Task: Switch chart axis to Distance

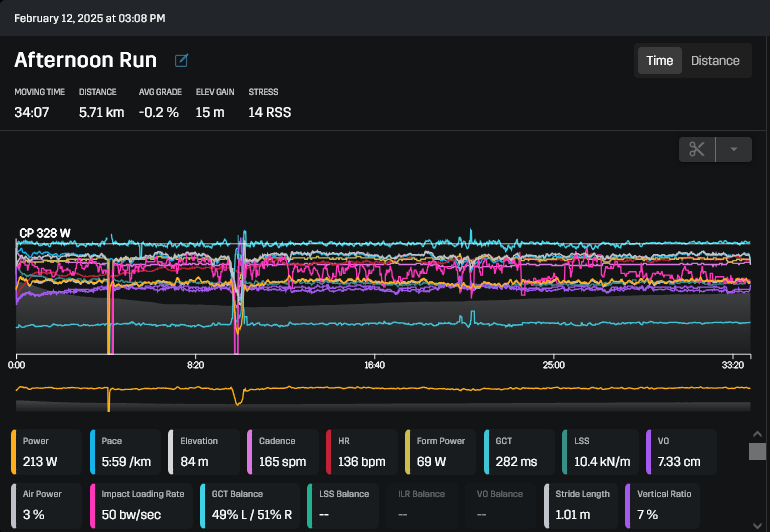Action: [x=715, y=60]
